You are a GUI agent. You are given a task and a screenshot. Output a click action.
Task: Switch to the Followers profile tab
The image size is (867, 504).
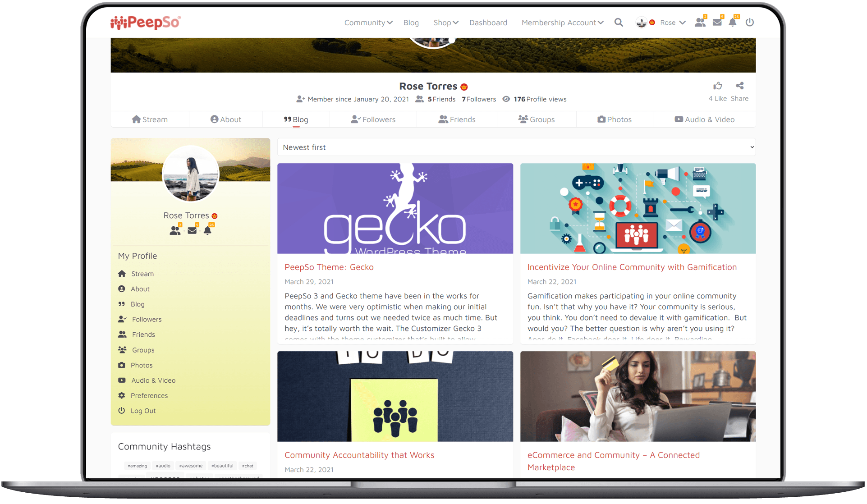tap(373, 119)
